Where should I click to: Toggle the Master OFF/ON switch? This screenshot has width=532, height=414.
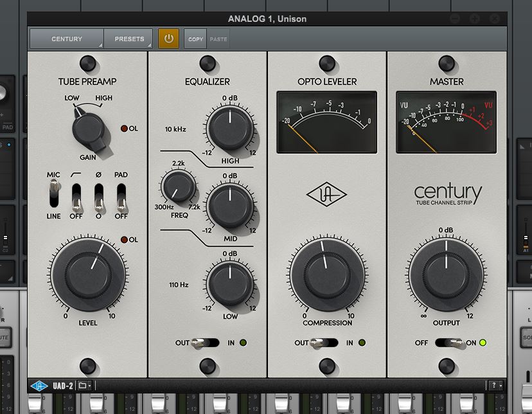(x=449, y=343)
